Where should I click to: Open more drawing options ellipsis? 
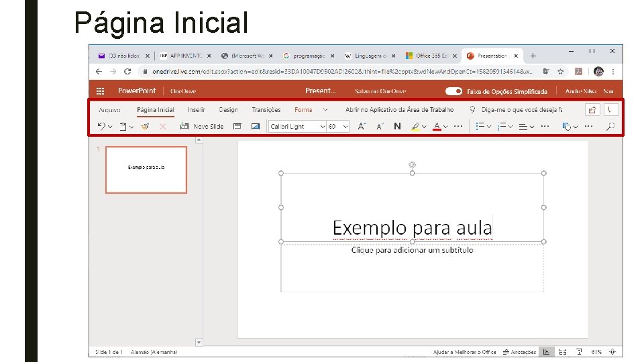pyautogui.click(x=588, y=127)
